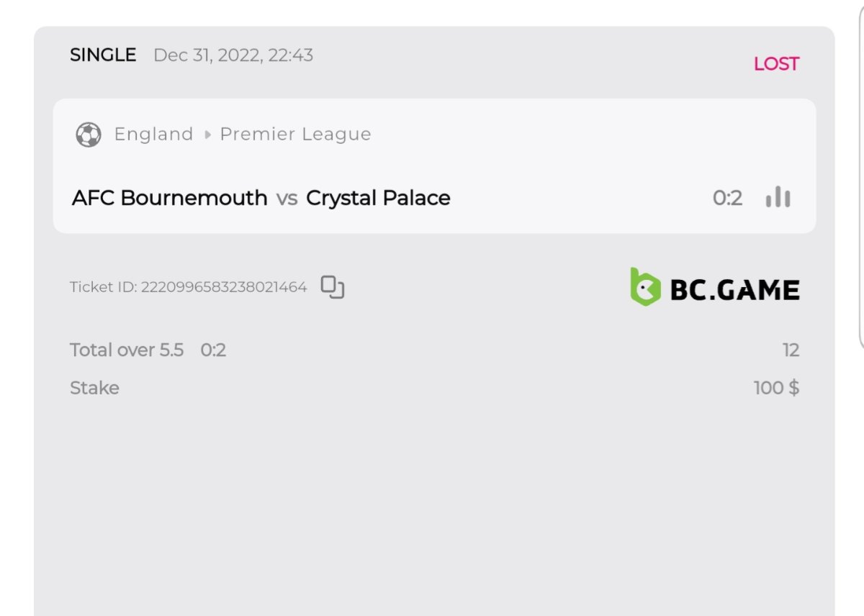The width and height of the screenshot is (864, 616).
Task: Select the AFC Bournemouth team name
Action: point(169,198)
